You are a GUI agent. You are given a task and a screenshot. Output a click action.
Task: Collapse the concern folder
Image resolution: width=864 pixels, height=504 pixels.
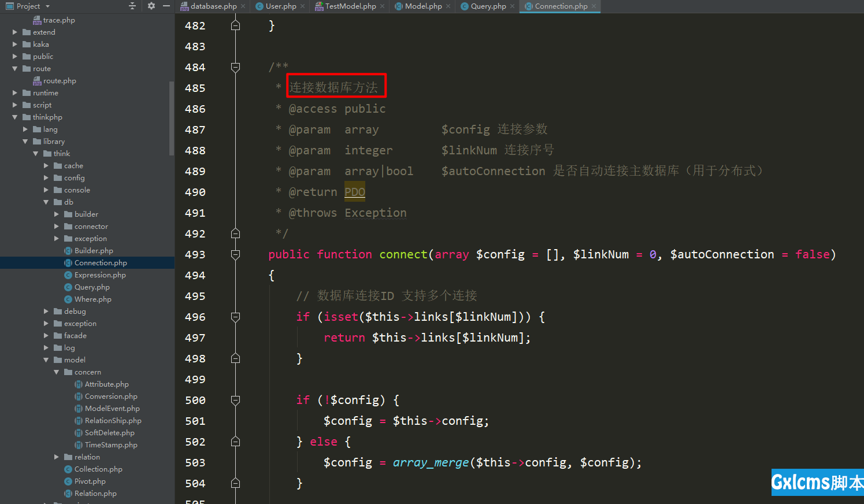(x=57, y=372)
